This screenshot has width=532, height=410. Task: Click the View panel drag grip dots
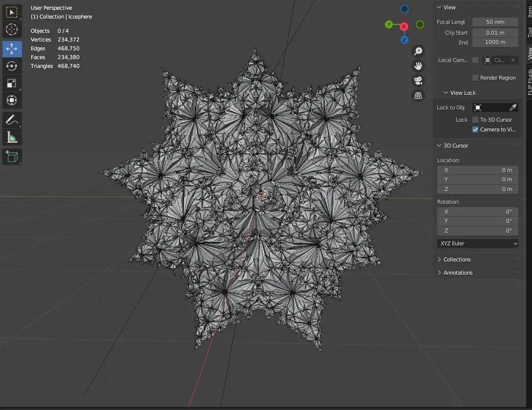tap(516, 7)
